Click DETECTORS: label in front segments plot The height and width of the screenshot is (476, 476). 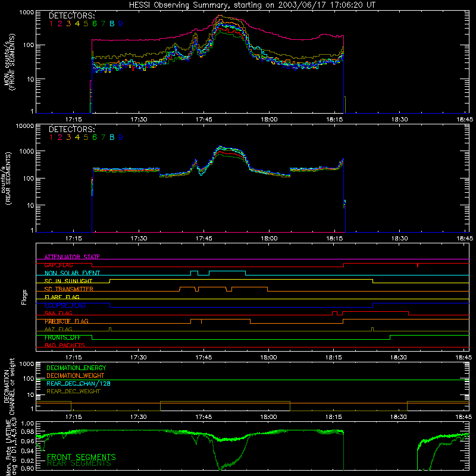click(72, 15)
